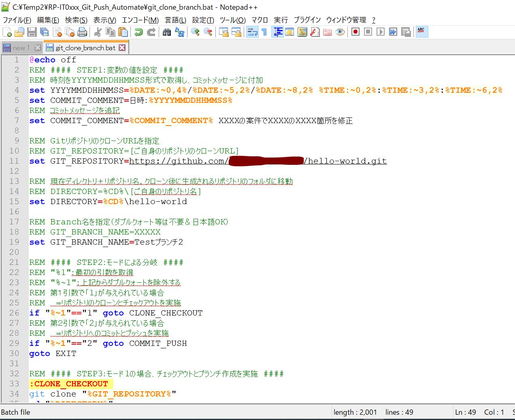Click the Open file folder icon
Screen dimensions: 515x420
[19, 32]
